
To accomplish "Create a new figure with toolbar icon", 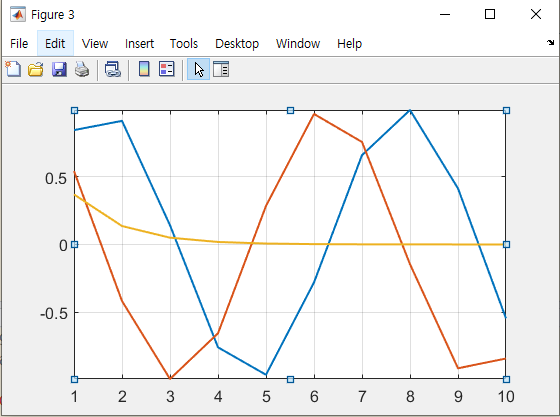I will tap(13, 69).
